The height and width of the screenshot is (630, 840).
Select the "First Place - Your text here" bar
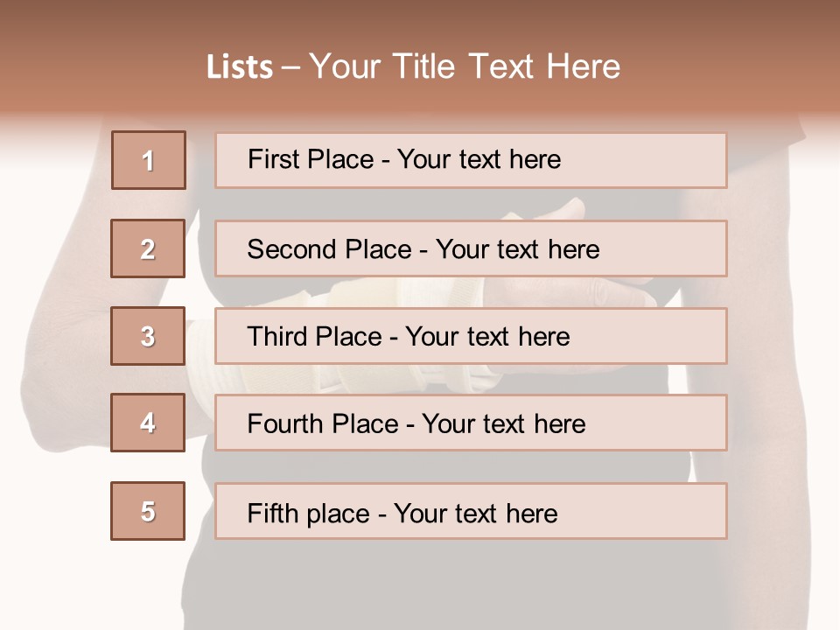click(471, 160)
